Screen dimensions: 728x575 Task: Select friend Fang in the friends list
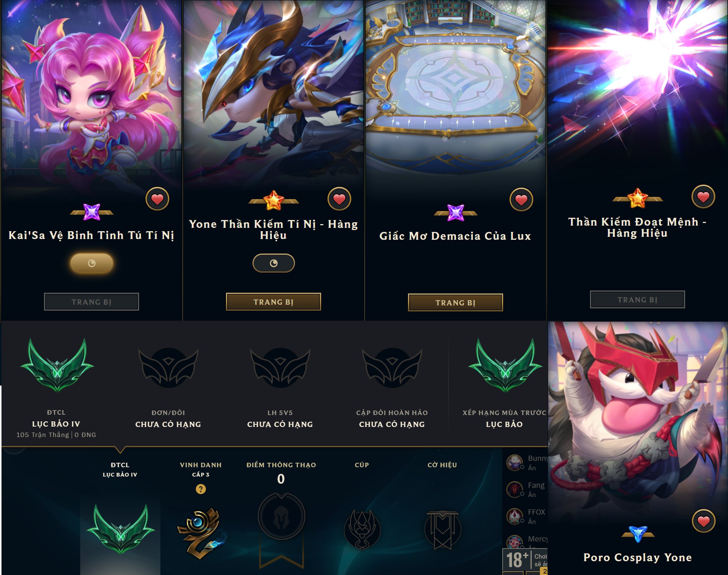point(526,489)
